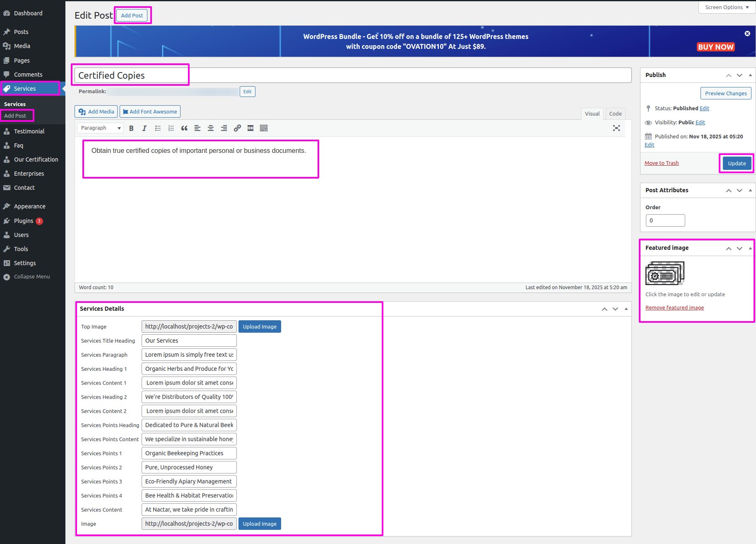The width and height of the screenshot is (756, 544).
Task: Expand Screen Options
Action: pyautogui.click(x=727, y=7)
